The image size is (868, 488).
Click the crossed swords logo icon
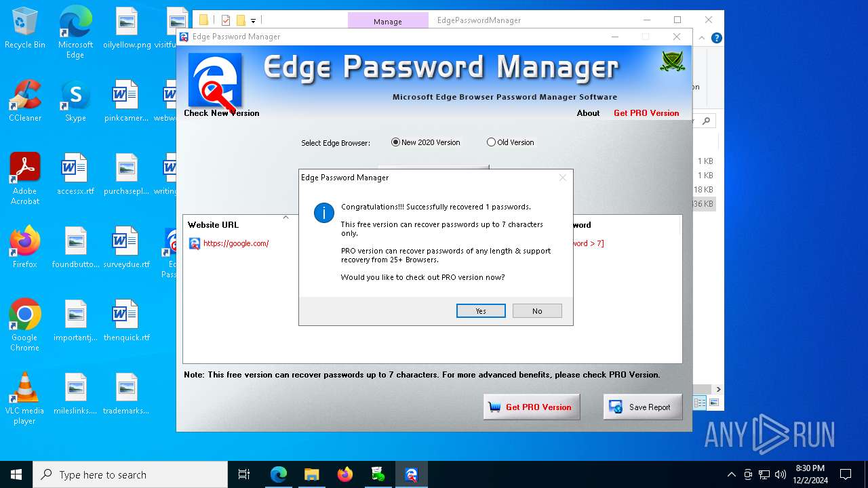pos(672,62)
